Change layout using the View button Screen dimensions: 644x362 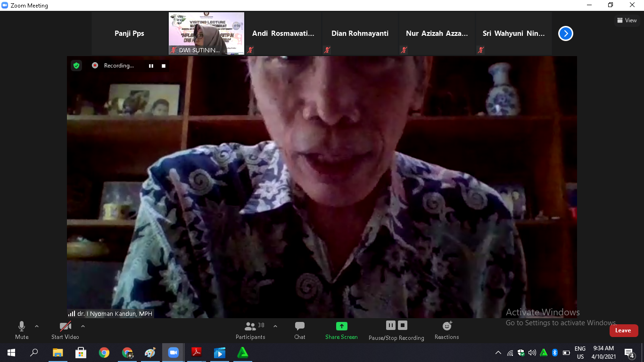pyautogui.click(x=627, y=20)
